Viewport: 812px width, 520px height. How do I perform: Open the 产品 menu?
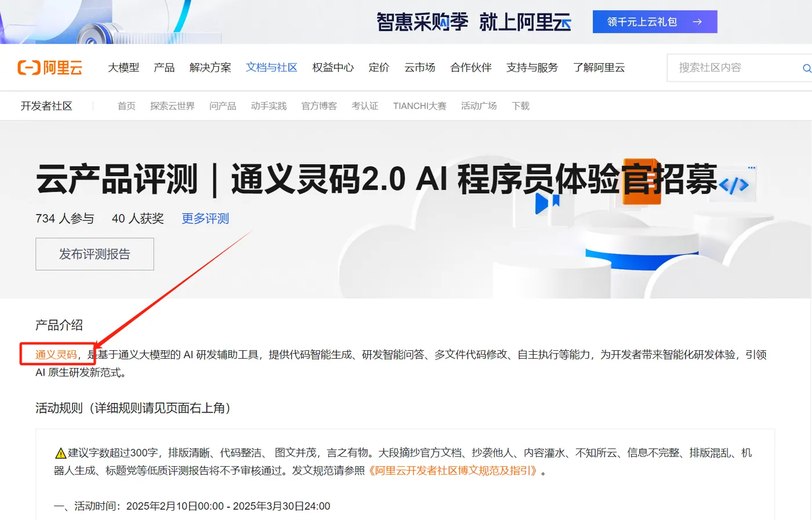coord(164,68)
